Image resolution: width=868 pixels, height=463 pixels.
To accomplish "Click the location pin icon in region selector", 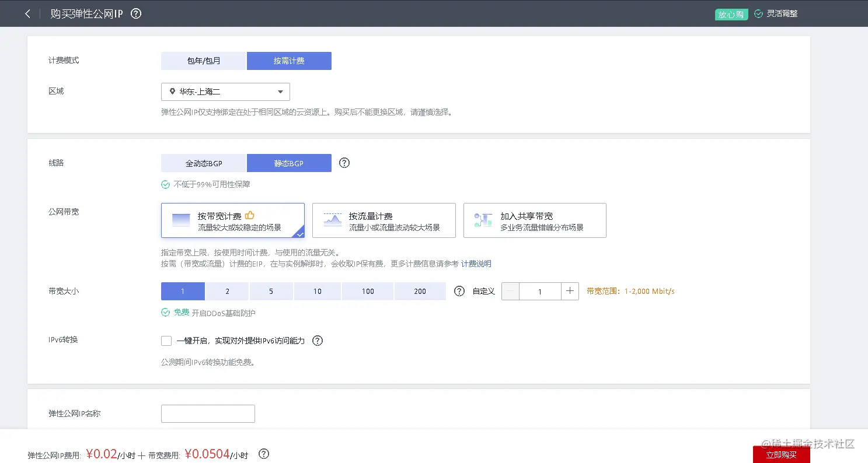I will coord(172,92).
